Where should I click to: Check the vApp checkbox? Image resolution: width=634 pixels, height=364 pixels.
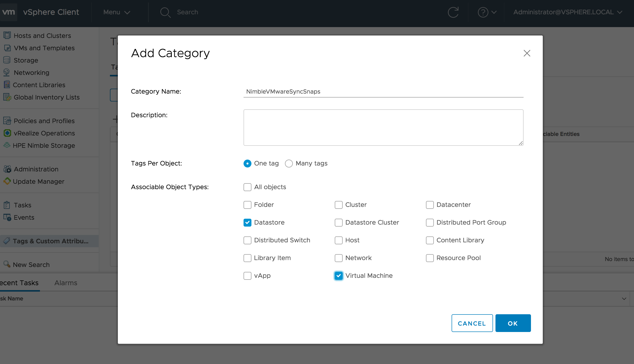[x=247, y=276]
